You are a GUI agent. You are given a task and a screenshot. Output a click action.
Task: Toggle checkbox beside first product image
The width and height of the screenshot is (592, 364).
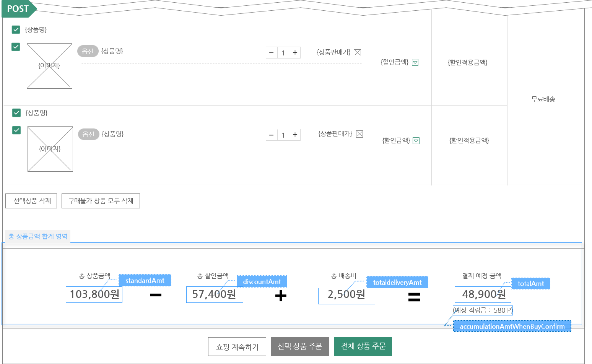tap(16, 47)
